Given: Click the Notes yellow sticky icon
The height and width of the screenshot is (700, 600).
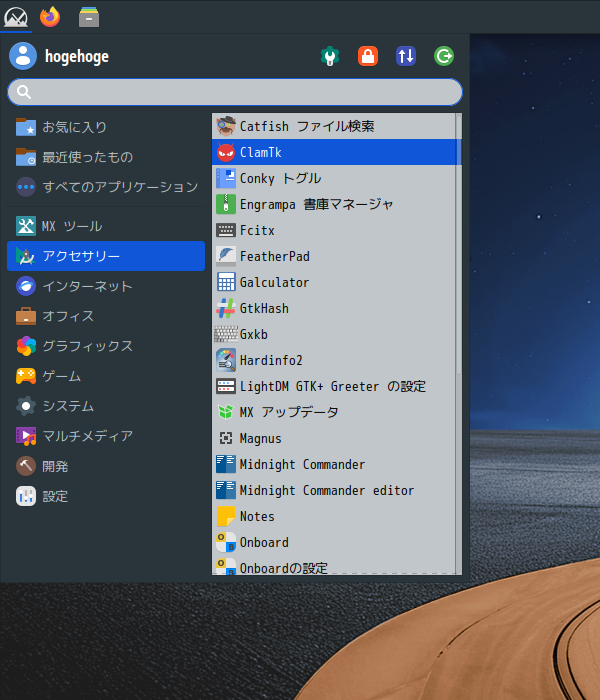Looking at the screenshot, I should coord(226,517).
